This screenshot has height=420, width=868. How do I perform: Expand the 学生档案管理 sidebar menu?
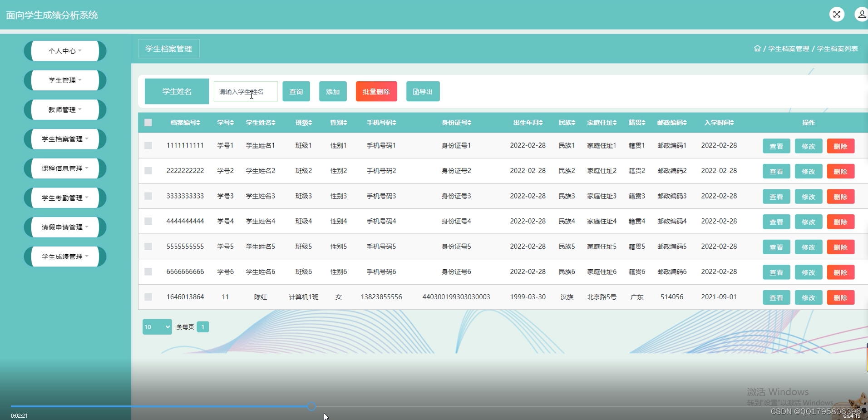point(64,139)
